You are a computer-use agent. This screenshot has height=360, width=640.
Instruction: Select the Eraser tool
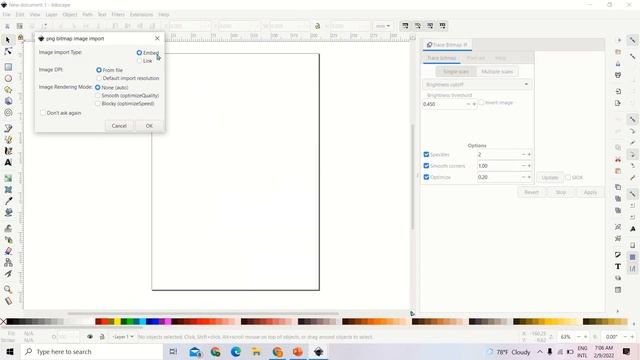[8, 251]
